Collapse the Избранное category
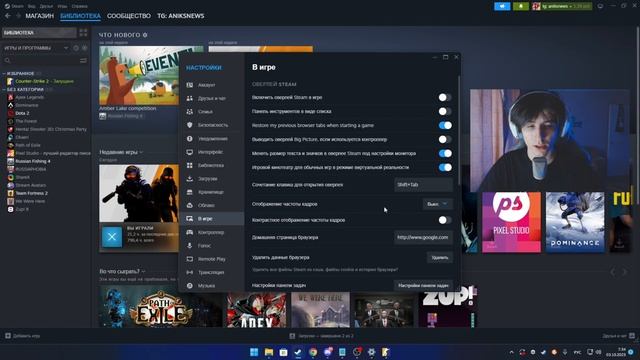 click(x=4, y=73)
